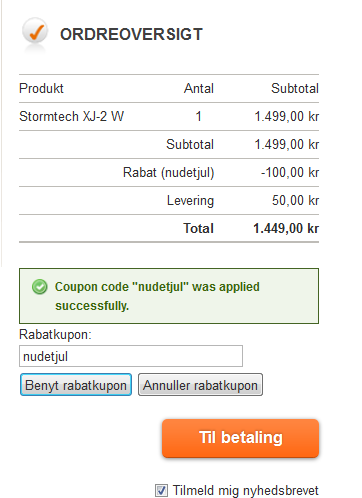Uncheck the Tilmeld mig nyhedsbrevet checkbox
The height and width of the screenshot is (498, 362).
(161, 490)
